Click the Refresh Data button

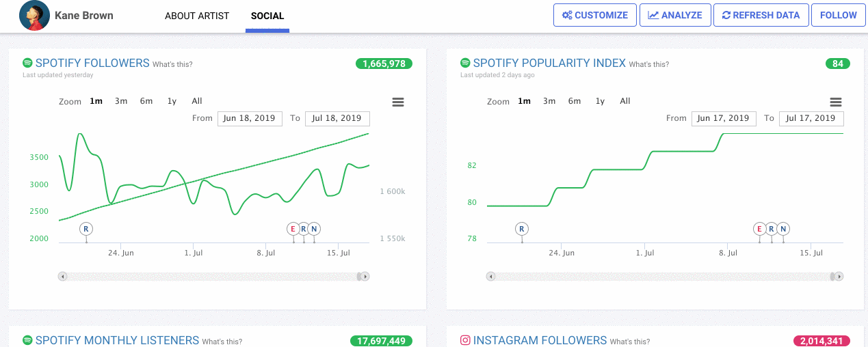[761, 15]
